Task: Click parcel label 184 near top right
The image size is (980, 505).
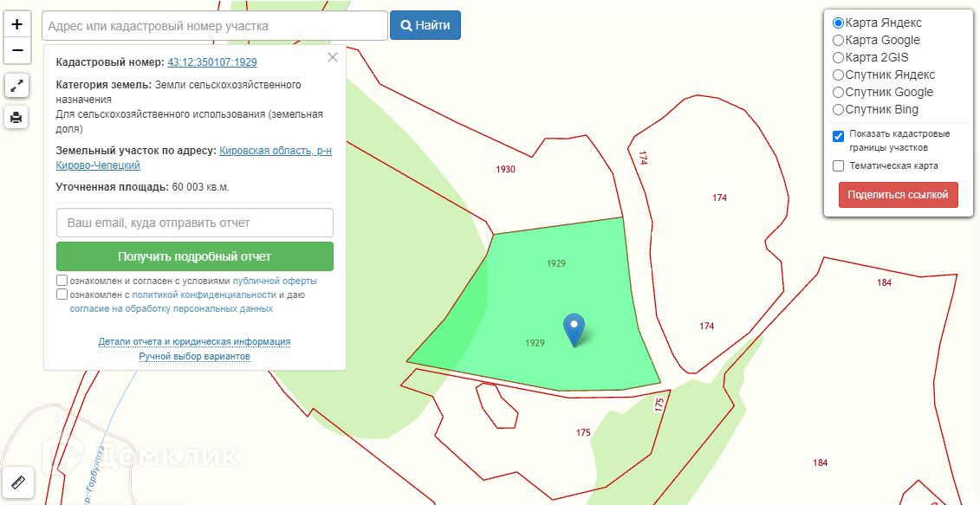Action: pos(884,282)
